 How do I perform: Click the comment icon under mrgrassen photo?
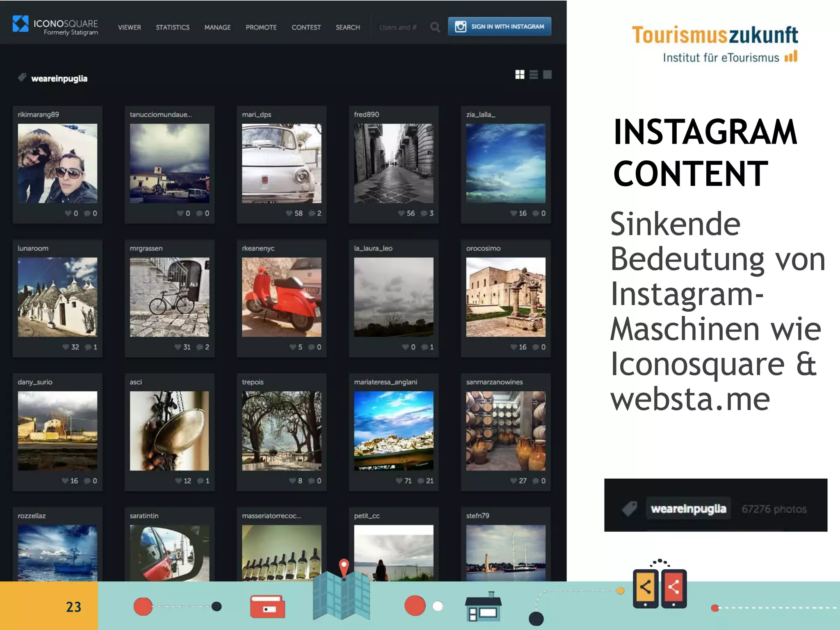[200, 347]
